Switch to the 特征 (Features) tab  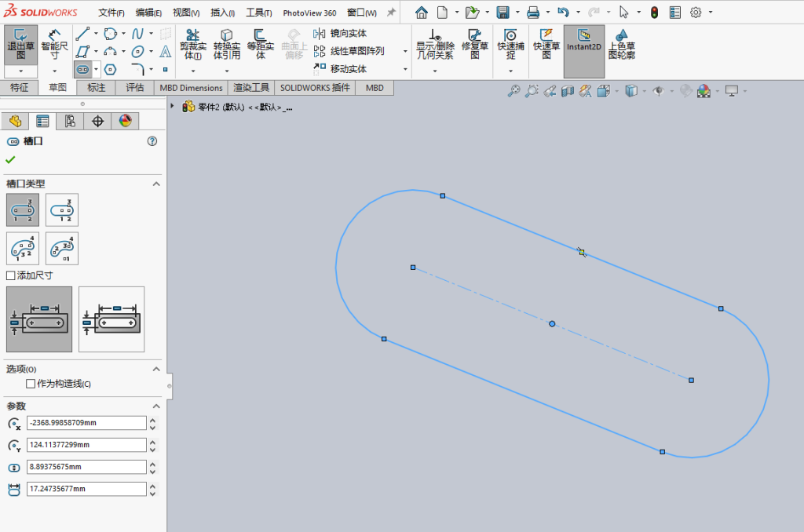pos(20,88)
